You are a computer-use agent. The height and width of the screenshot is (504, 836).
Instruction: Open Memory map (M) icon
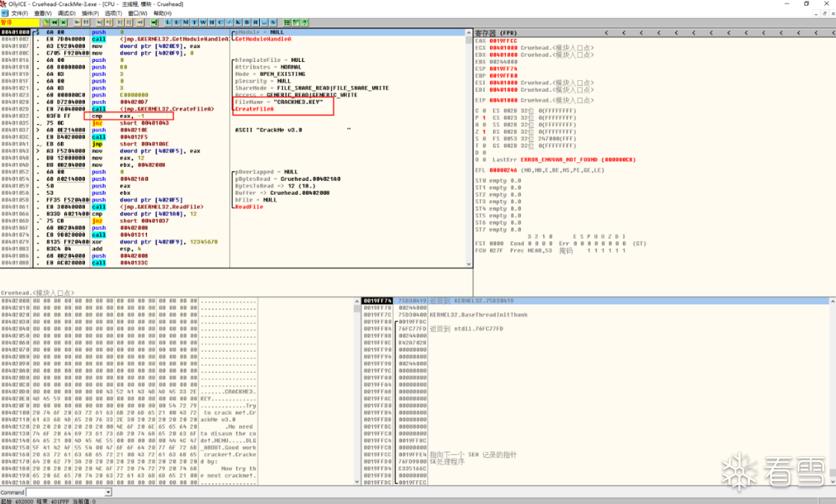coord(185,22)
